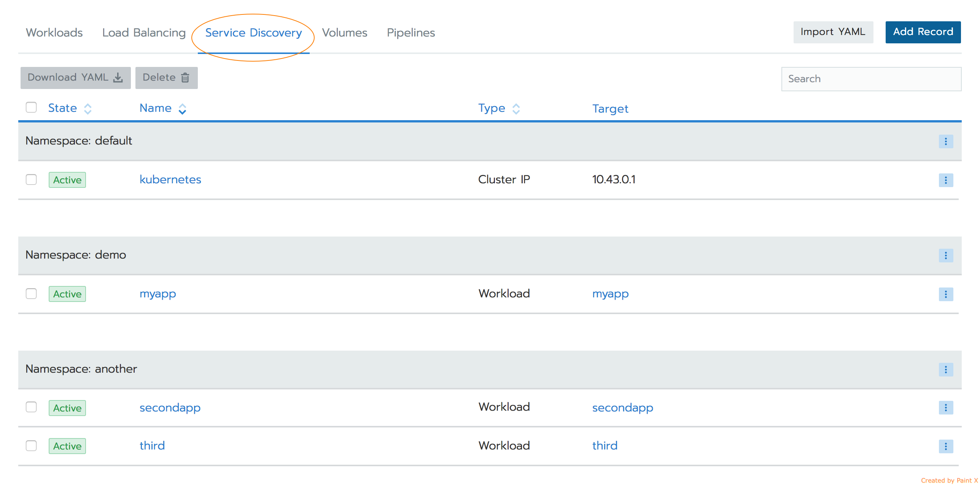Open the actions menu for the third row
The width and height of the screenshot is (980, 486).
tap(946, 446)
